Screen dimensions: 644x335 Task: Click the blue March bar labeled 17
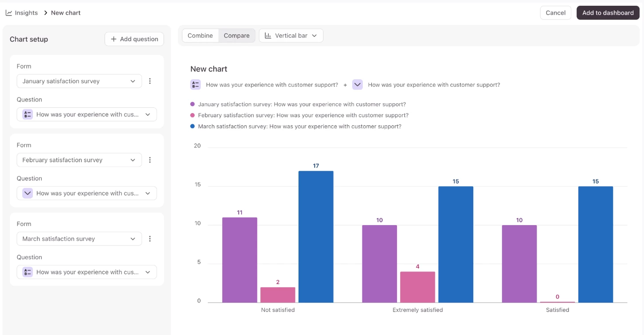click(316, 237)
